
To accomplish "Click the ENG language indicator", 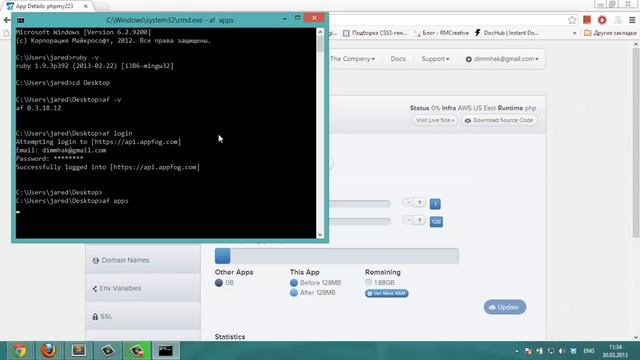I will pos(589,351).
